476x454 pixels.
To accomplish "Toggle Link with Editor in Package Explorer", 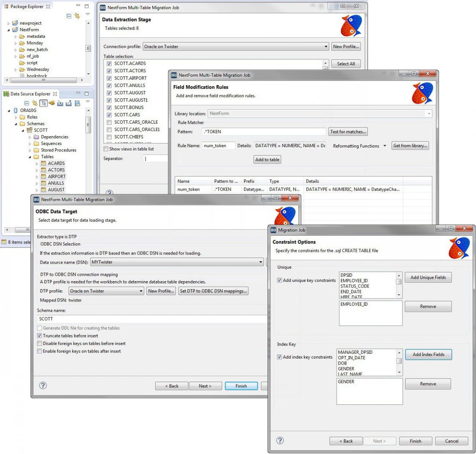I will tap(77, 16).
